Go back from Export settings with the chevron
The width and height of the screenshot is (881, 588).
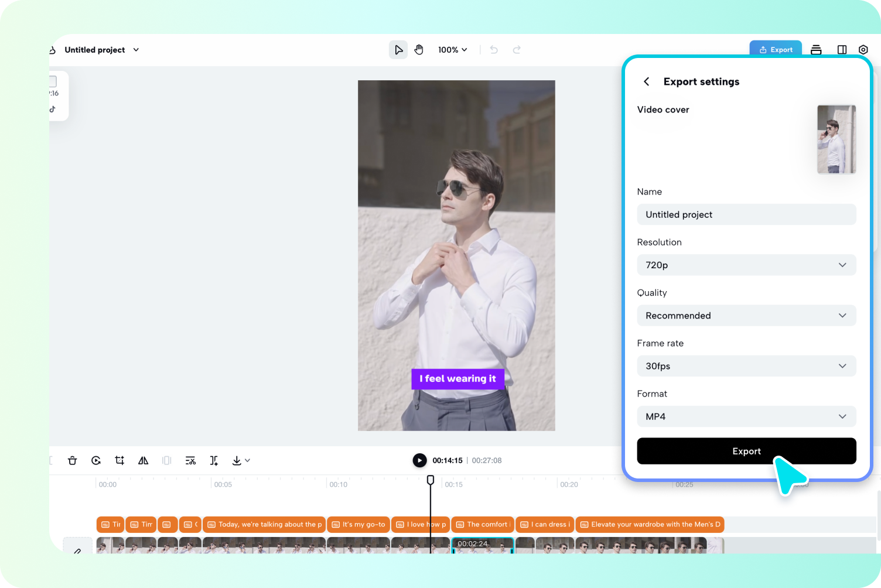[x=646, y=81]
